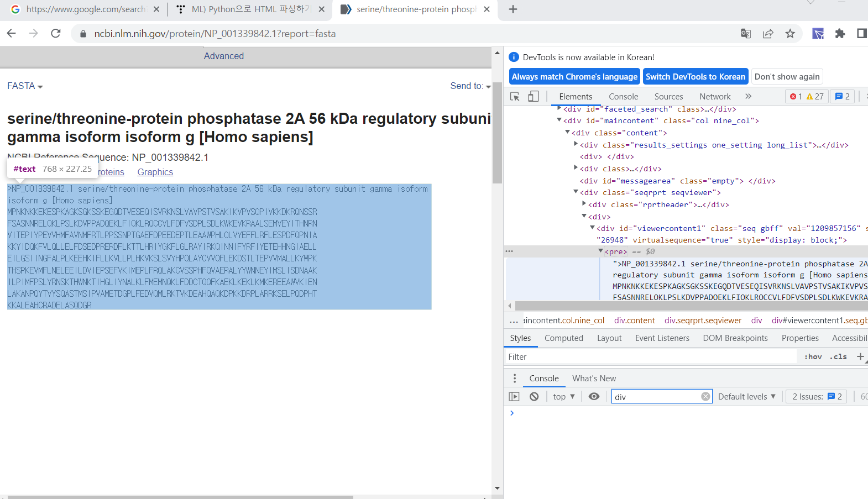Open the Graphics link
The height and width of the screenshot is (499, 868).
pos(155,172)
